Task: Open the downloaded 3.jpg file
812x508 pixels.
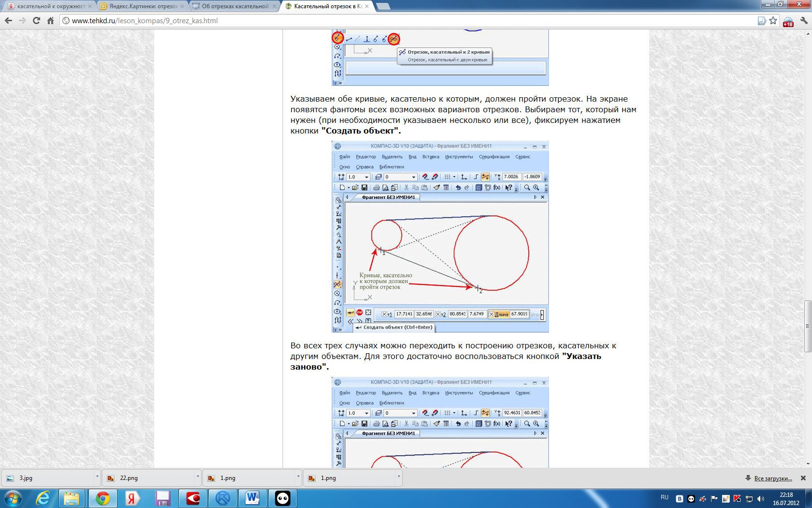Action: (26, 478)
